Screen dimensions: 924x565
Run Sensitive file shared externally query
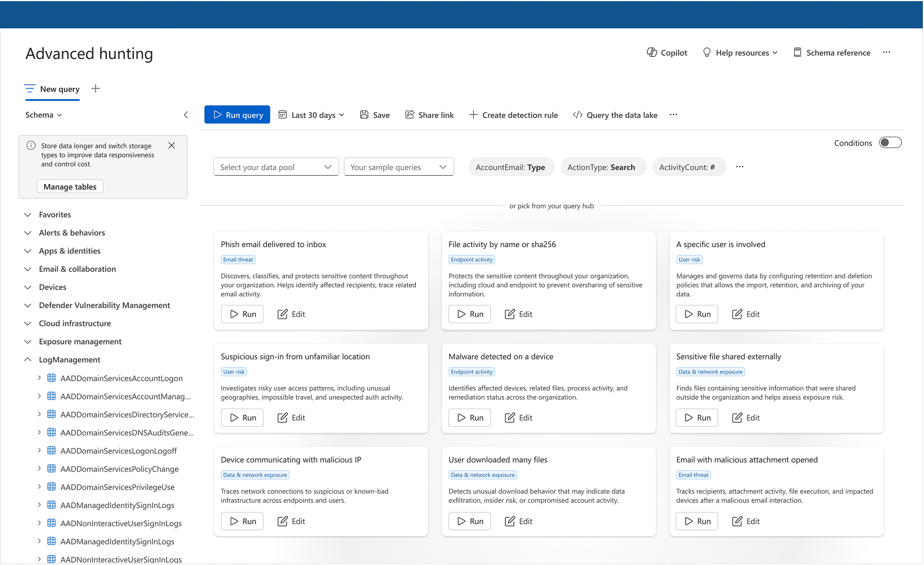(x=697, y=418)
